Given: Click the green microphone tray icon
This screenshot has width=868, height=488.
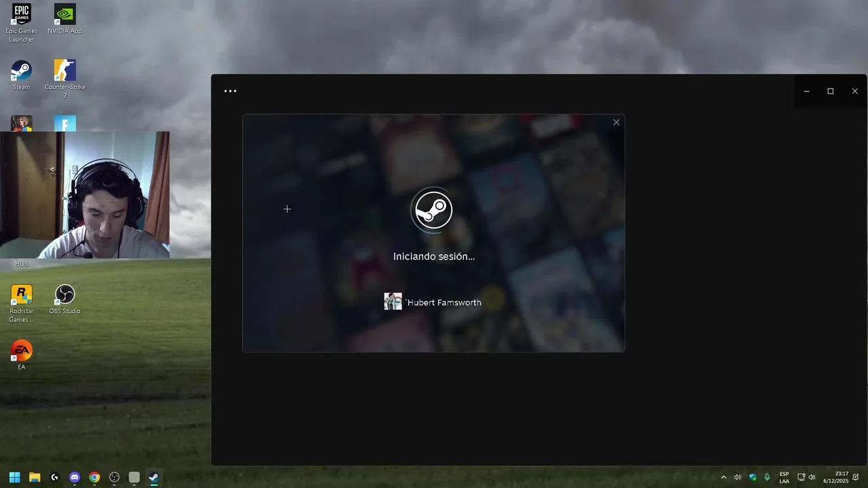Looking at the screenshot, I should (767, 477).
